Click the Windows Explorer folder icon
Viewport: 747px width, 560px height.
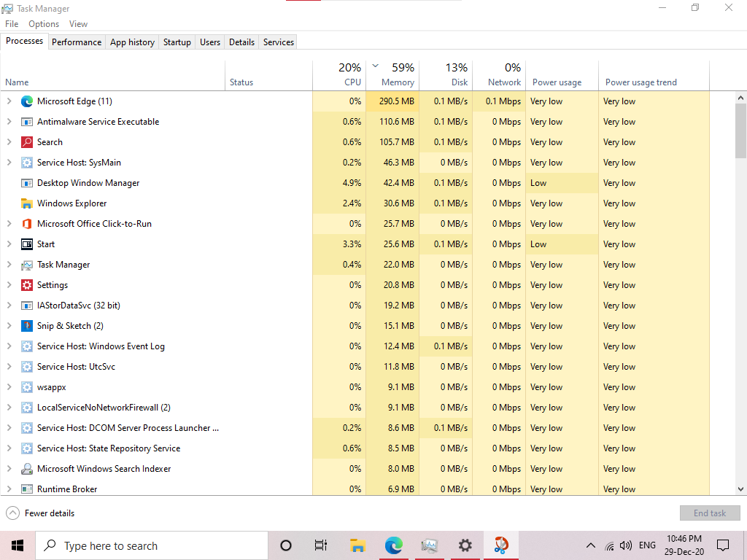coord(27,204)
